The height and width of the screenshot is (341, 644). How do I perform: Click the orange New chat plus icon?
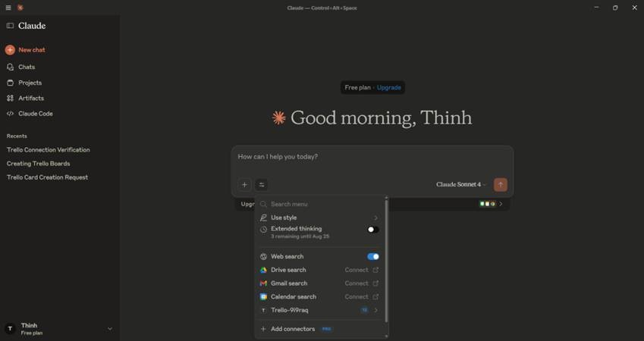coord(10,50)
